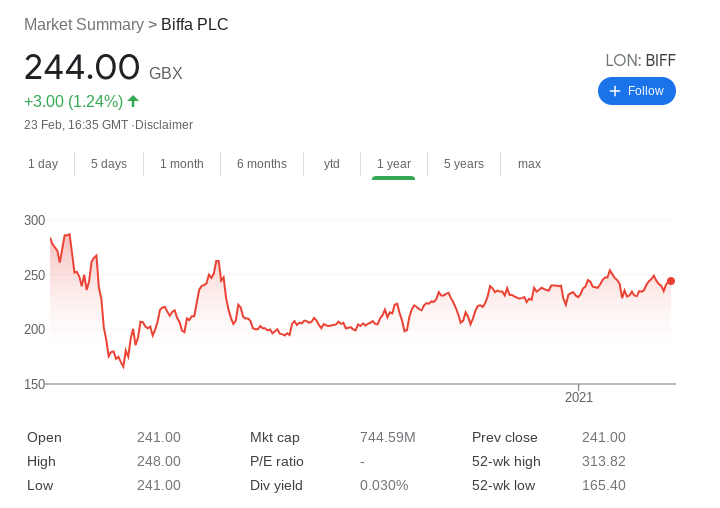
Task: Click the 23 Feb, 16:35 GMT timestamp
Action: (76, 125)
